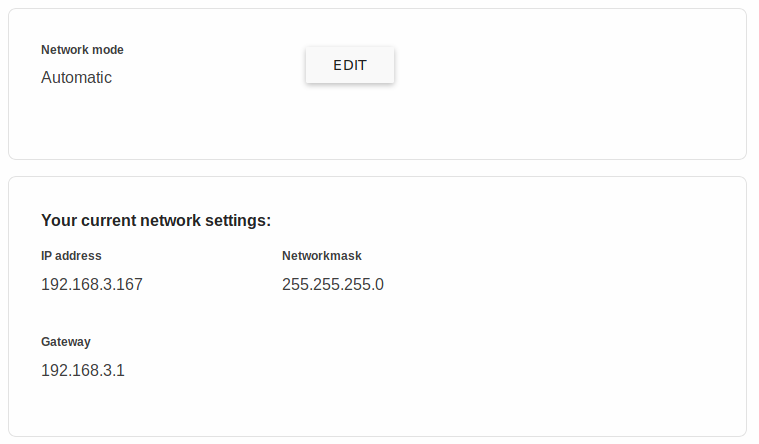The width and height of the screenshot is (759, 444).
Task: Select the IP address label
Action: pyautogui.click(x=71, y=256)
